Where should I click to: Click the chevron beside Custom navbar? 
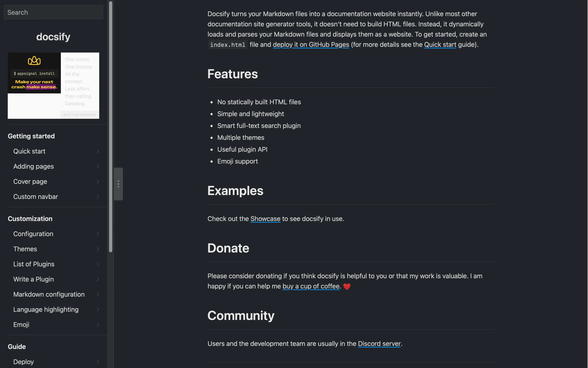coord(98,197)
